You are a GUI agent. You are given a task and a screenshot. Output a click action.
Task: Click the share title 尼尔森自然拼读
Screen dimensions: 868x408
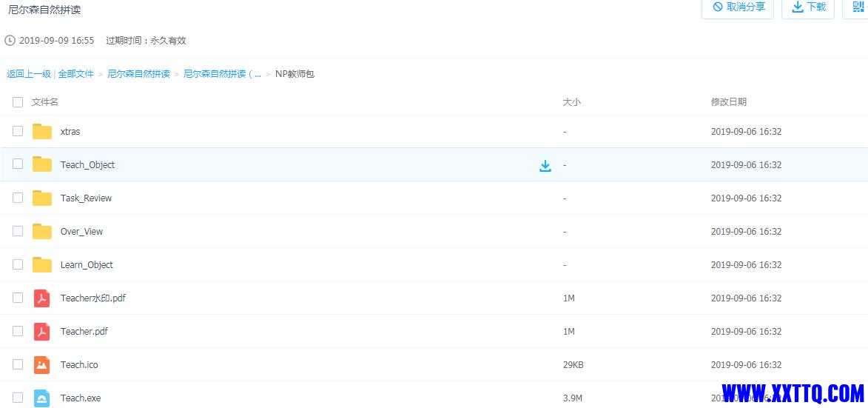[x=44, y=10]
